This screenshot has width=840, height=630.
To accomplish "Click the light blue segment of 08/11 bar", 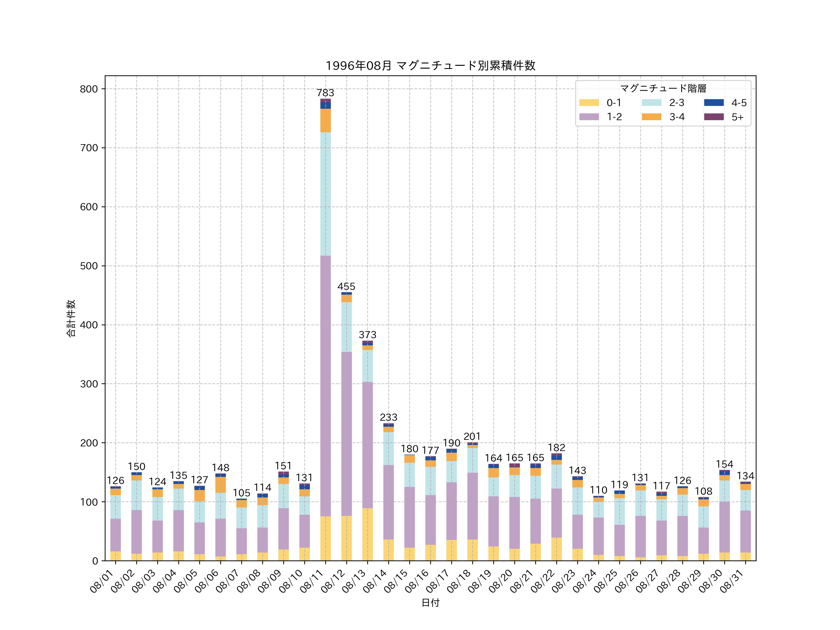I will (x=325, y=194).
